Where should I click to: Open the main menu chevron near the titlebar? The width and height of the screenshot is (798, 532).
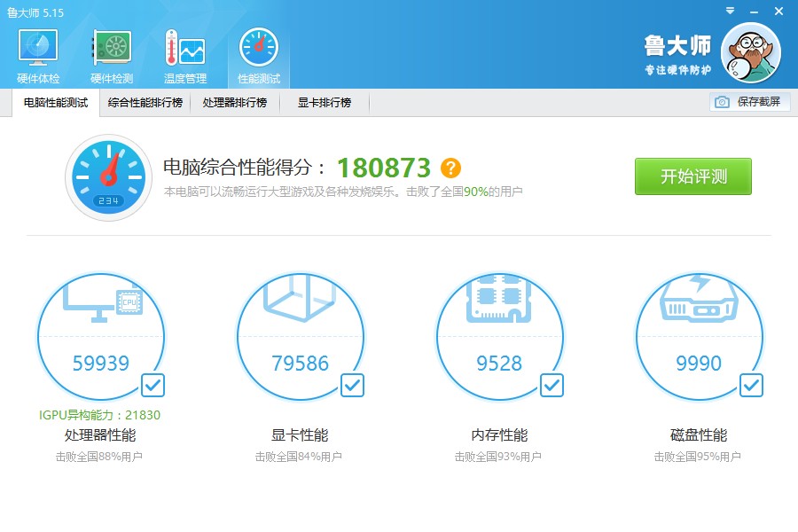[728, 12]
